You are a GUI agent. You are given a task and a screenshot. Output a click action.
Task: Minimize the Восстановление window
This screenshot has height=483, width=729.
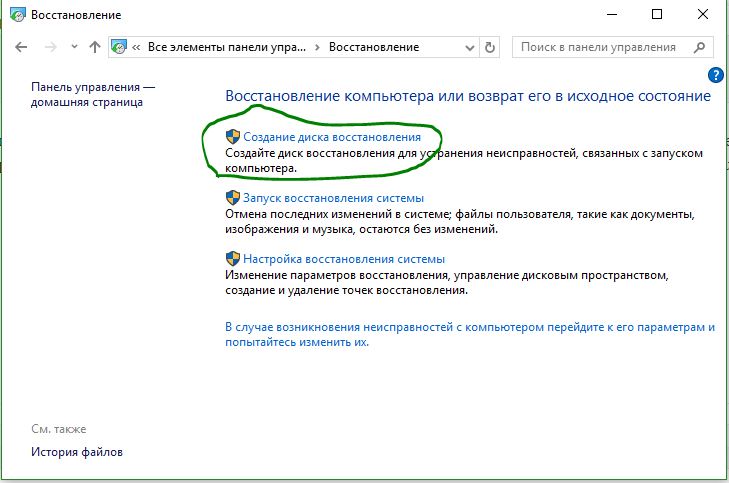point(612,14)
